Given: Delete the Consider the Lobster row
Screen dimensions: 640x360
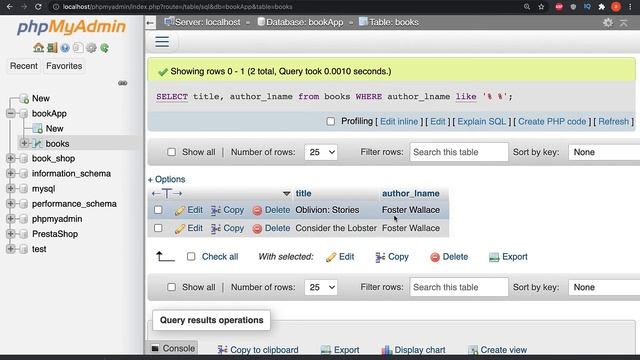Looking at the screenshot, I should coord(271,228).
